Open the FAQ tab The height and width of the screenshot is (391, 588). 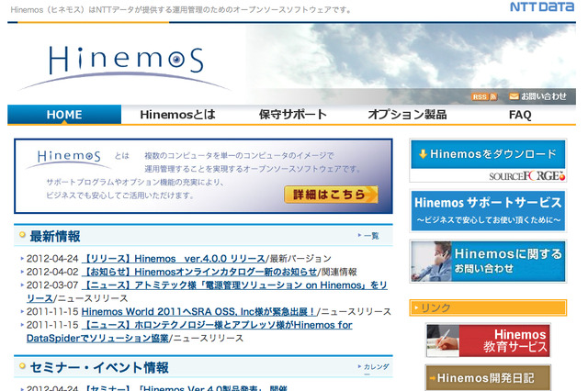coord(520,115)
